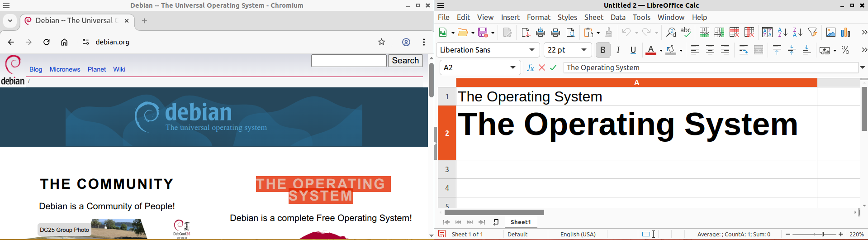Click Format as Percent icon

[x=845, y=50]
